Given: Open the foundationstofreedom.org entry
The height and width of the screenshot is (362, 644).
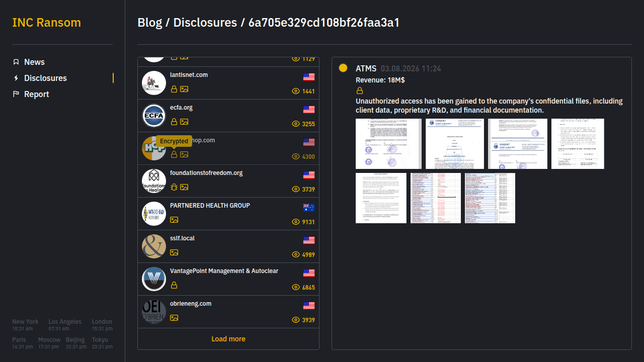Looking at the screenshot, I should 228,181.
